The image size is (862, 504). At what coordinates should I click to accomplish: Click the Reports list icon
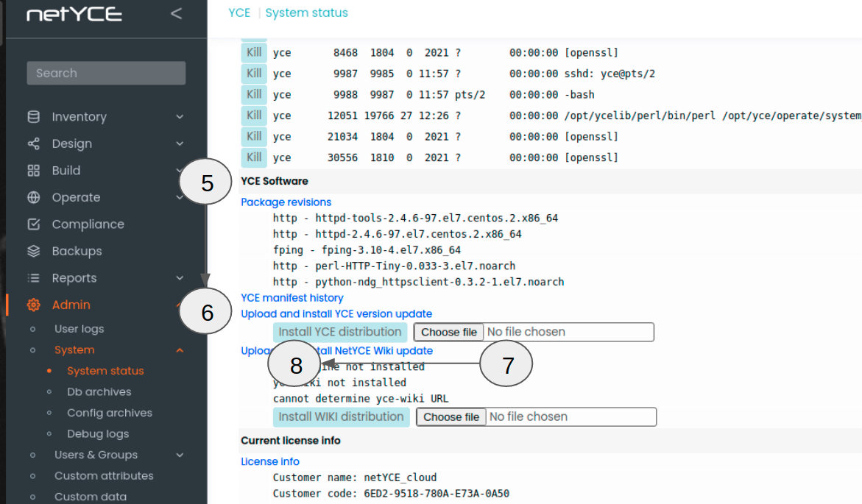(x=34, y=278)
